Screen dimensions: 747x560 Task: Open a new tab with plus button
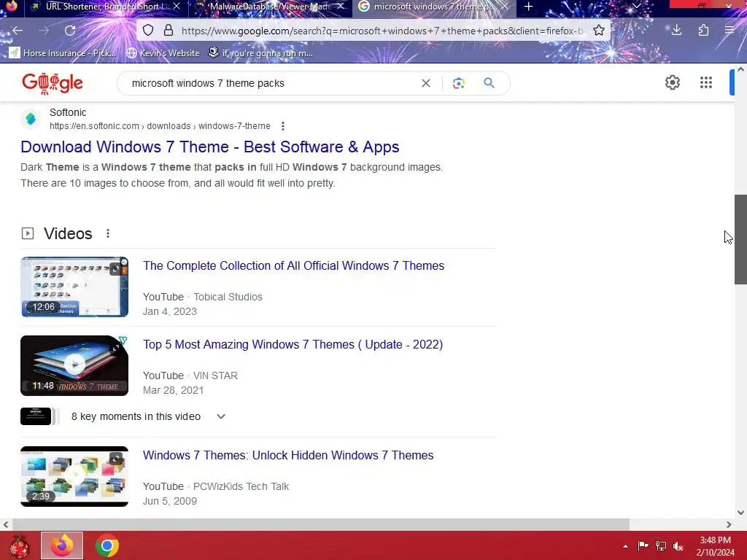point(528,7)
